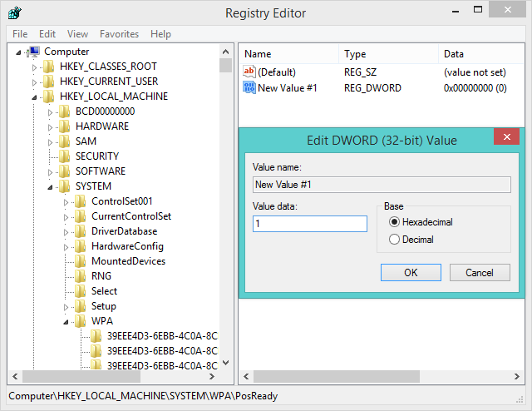
Task: Select the Decimal base radio button
Action: (394, 240)
